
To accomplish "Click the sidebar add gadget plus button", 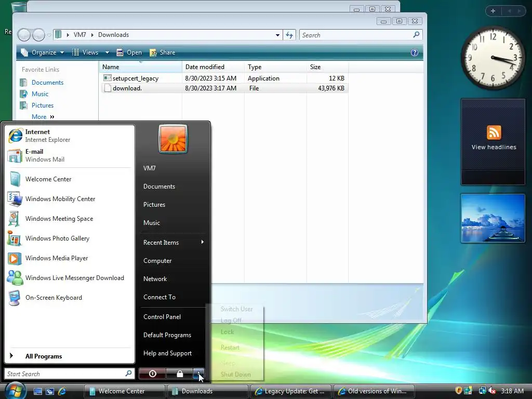I will click(x=493, y=11).
